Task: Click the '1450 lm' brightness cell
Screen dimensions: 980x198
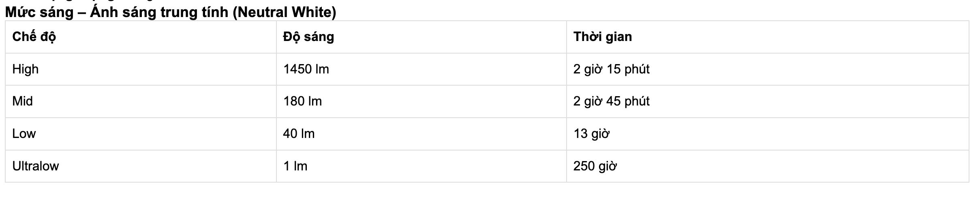Action: tap(306, 69)
